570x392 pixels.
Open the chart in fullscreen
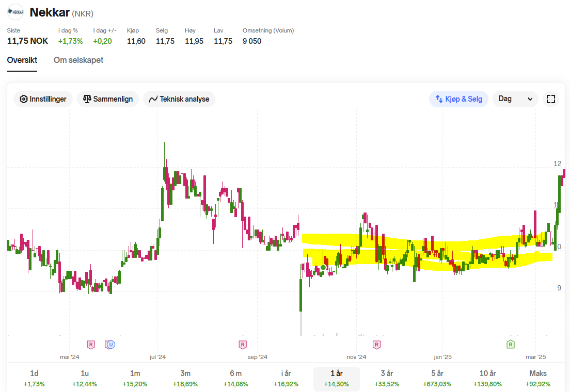click(551, 99)
